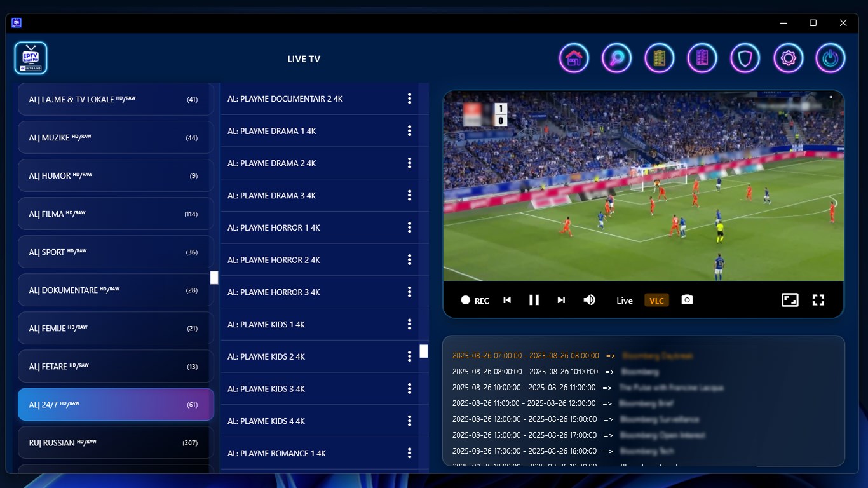Take a snapshot with the camera icon

pos(687,299)
